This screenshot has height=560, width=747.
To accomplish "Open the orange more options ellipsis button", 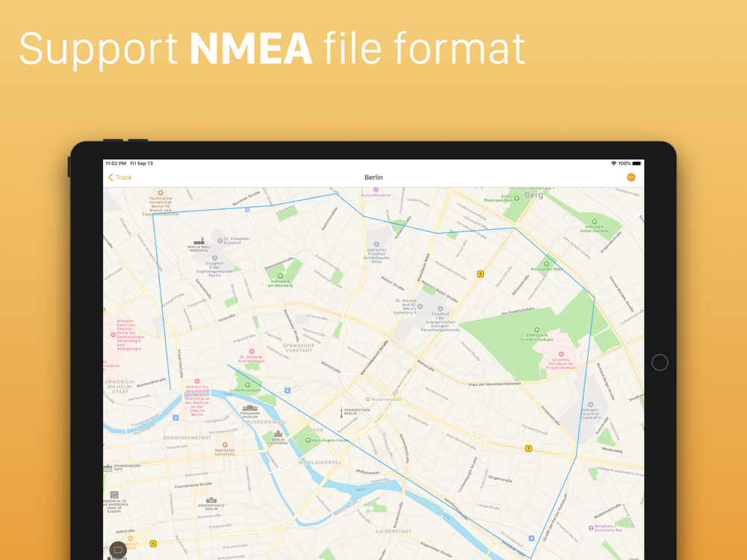I will (630, 177).
